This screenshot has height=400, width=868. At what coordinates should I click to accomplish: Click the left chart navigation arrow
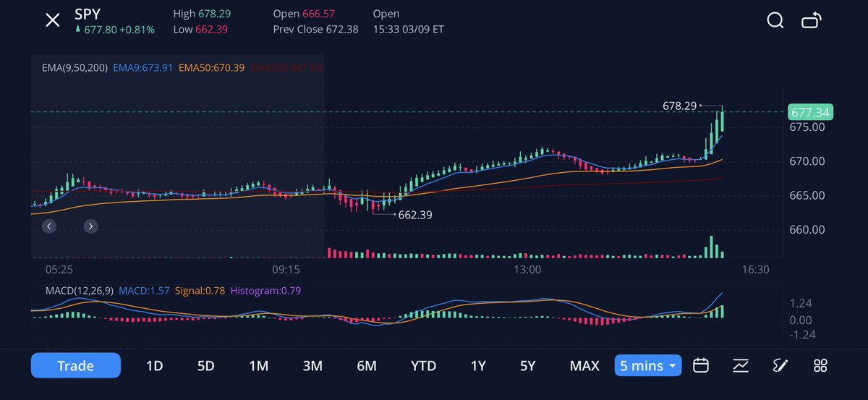point(48,226)
